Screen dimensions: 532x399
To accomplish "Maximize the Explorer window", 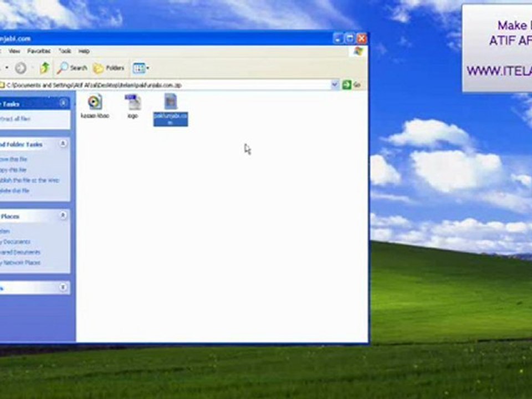I will [350, 39].
